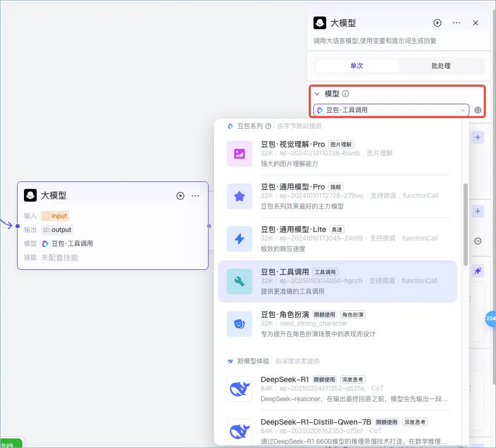Viewport: 496px width, 448px height.
Task: Click the star icon of 豆包·通用模型·Pro
Action: coord(239,196)
